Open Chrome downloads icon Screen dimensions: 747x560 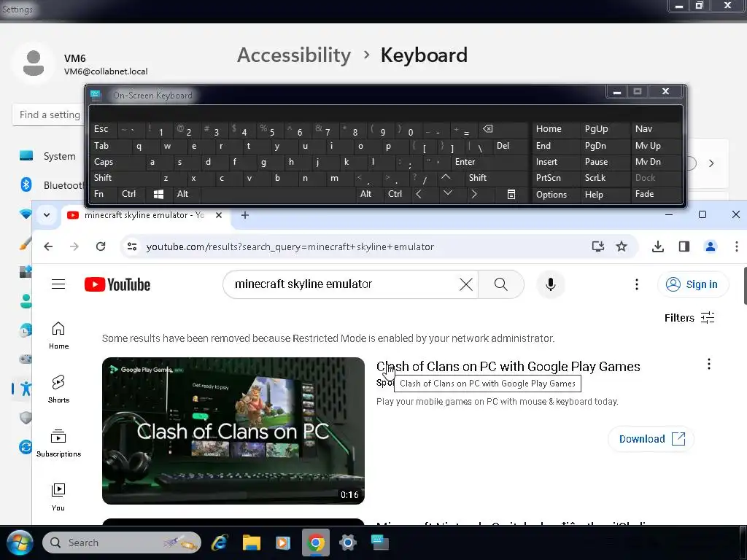658,246
